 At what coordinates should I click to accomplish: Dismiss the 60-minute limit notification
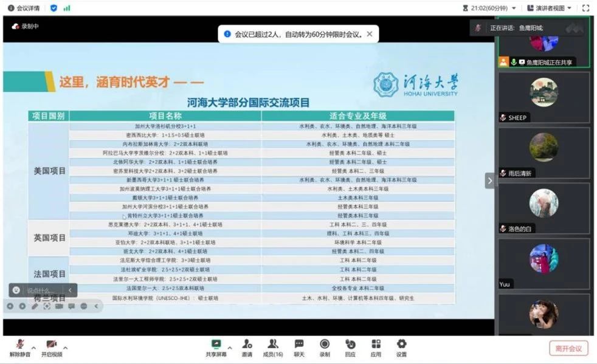[x=369, y=34]
